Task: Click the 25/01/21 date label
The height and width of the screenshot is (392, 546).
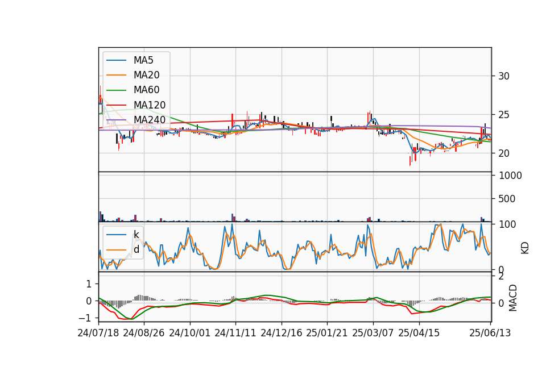Action: tap(327, 333)
